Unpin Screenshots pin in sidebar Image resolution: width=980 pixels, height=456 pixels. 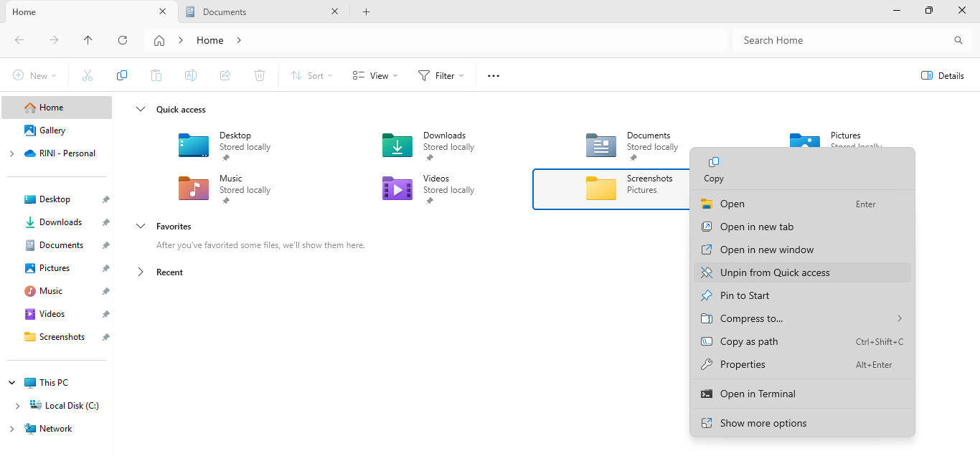coord(105,337)
